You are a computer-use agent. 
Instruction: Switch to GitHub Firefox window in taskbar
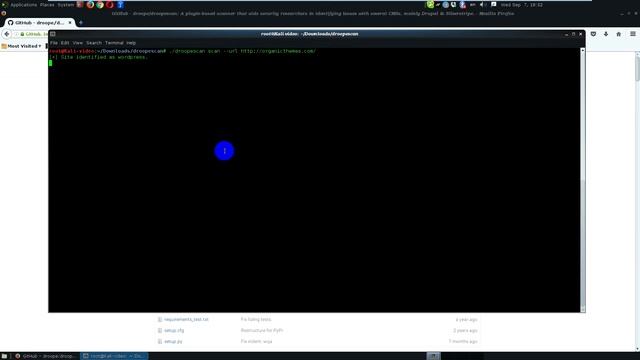pyautogui.click(x=46, y=356)
